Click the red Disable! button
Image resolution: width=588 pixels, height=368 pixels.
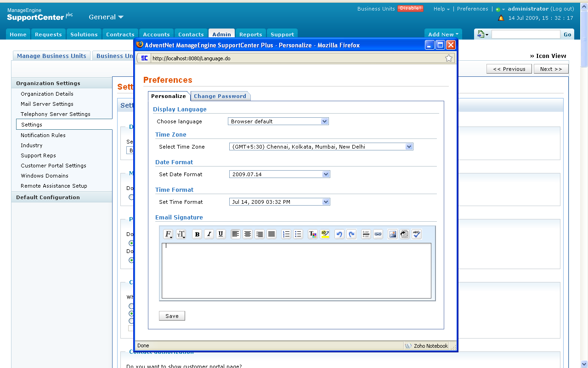click(x=410, y=8)
